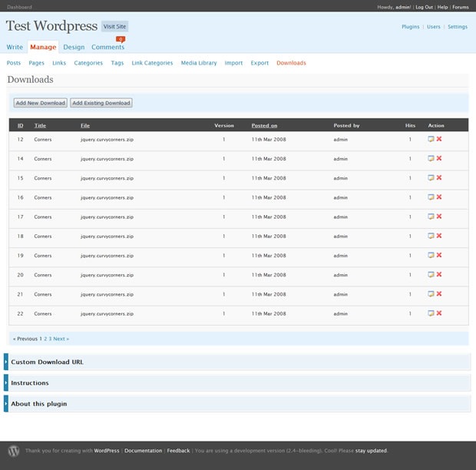Sort downloads by File column
The image size is (476, 470).
(x=85, y=125)
